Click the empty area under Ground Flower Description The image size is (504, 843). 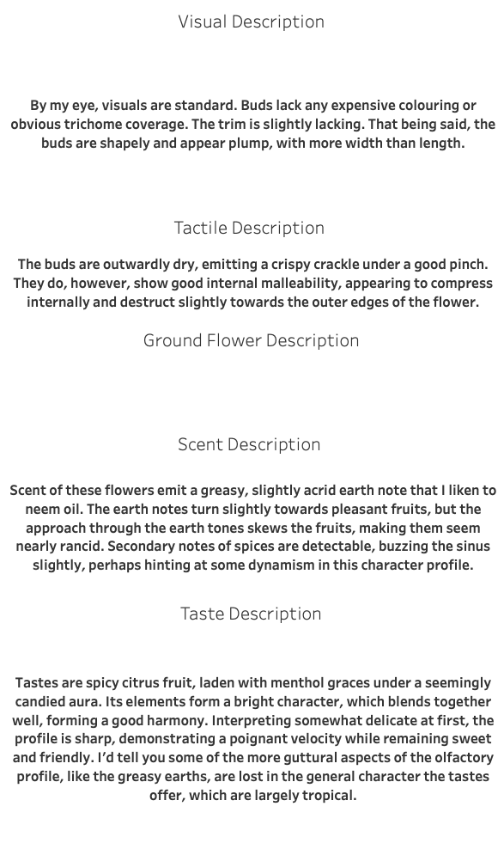pos(252,393)
